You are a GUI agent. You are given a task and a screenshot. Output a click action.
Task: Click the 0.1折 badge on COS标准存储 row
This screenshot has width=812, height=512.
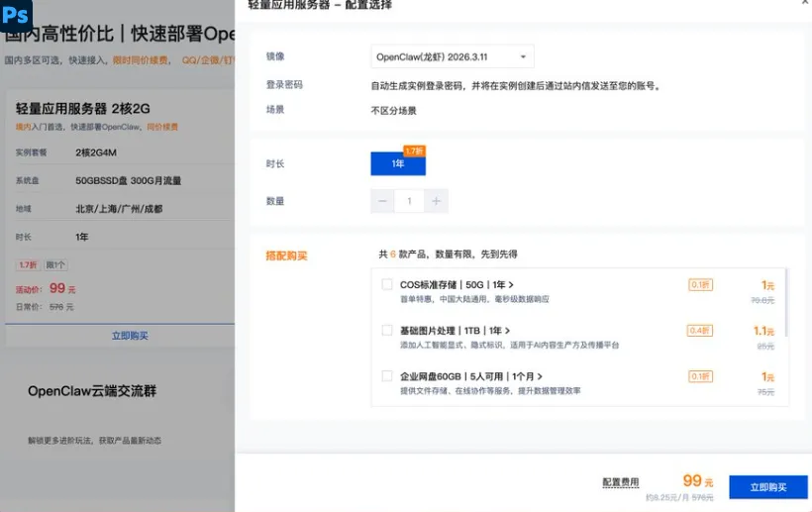[x=700, y=285]
